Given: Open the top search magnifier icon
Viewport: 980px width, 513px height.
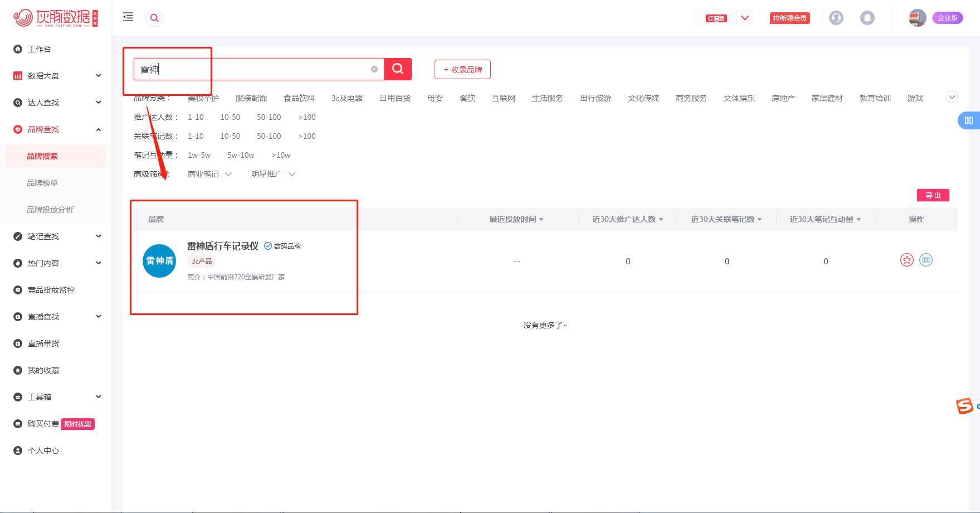Looking at the screenshot, I should point(154,18).
